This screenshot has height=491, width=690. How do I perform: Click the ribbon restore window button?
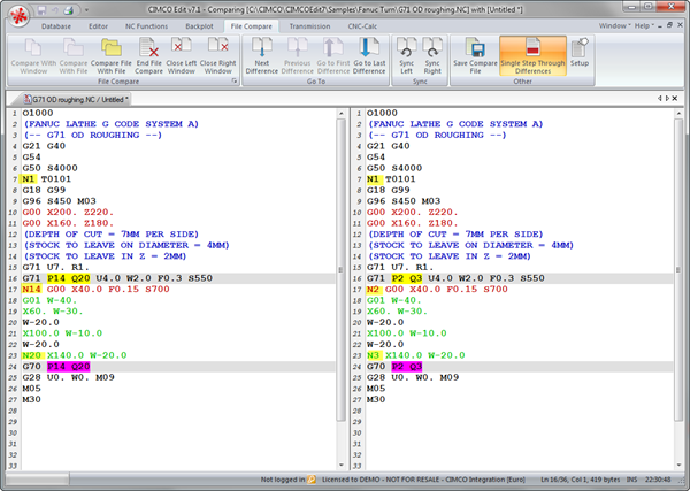pos(670,26)
